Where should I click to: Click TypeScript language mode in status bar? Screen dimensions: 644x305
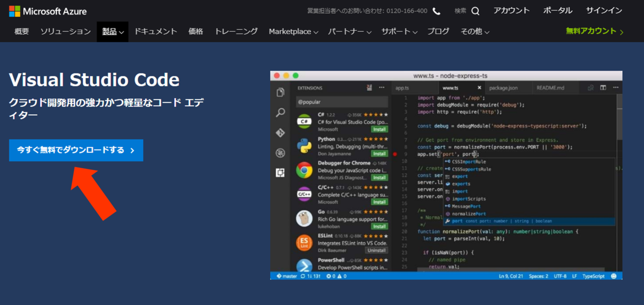click(x=593, y=276)
